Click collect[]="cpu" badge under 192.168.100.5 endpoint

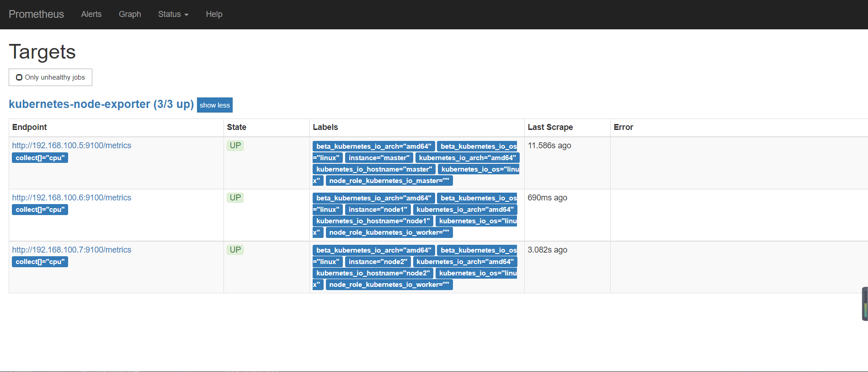(x=40, y=158)
